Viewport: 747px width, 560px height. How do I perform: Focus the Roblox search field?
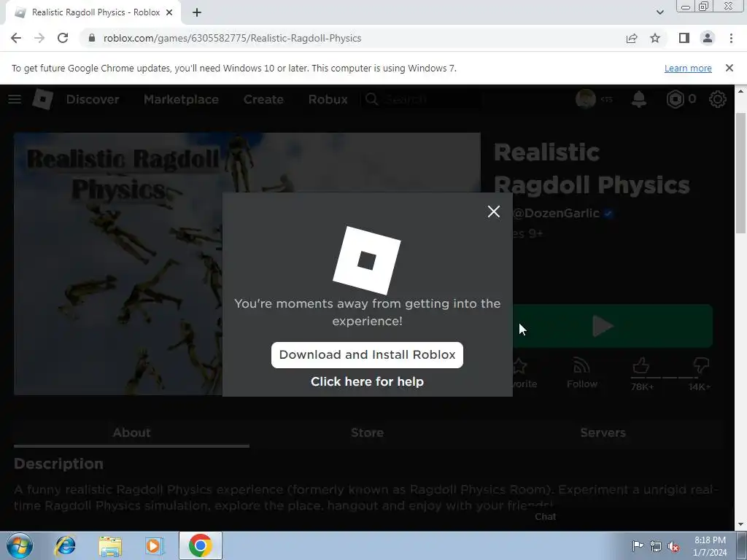[421, 99]
